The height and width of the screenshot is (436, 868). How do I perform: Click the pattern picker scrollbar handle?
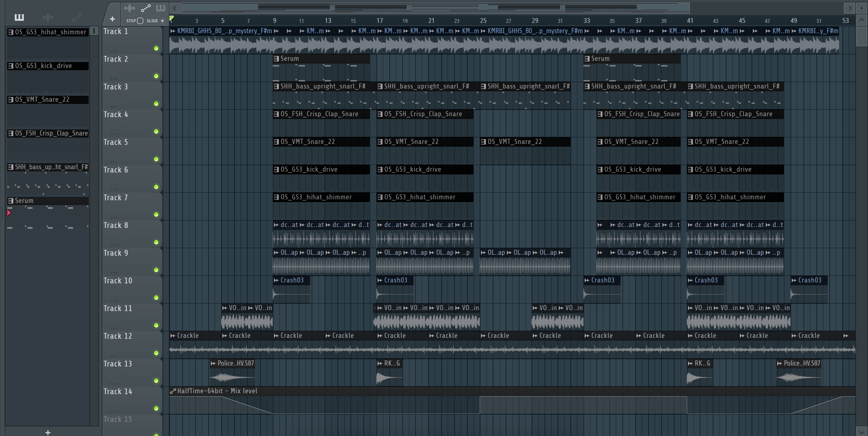coord(94,31)
